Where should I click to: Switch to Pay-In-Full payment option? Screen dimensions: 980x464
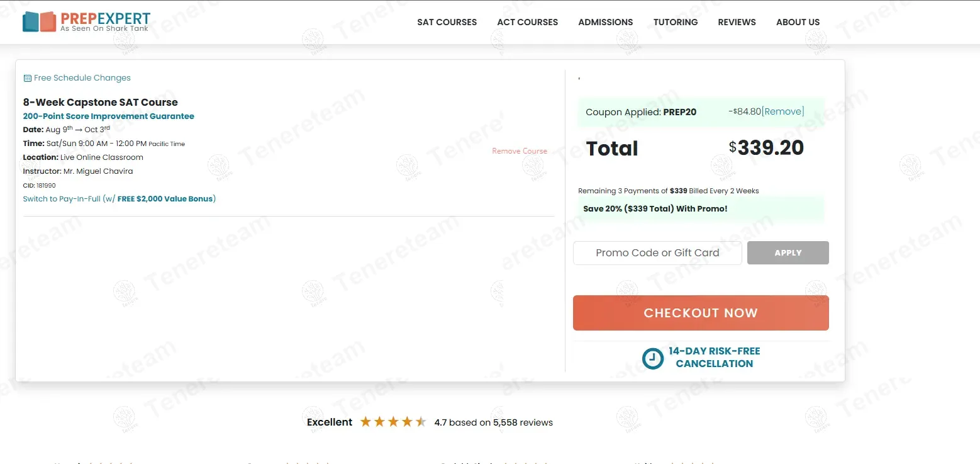(119, 199)
